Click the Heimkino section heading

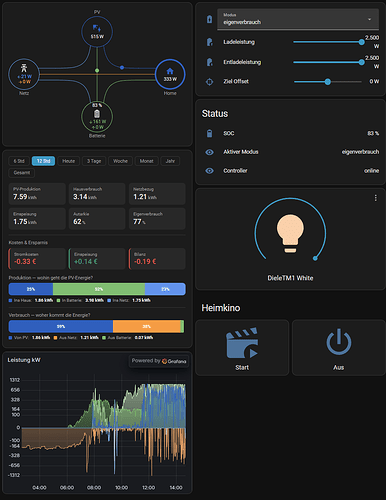pyautogui.click(x=221, y=308)
